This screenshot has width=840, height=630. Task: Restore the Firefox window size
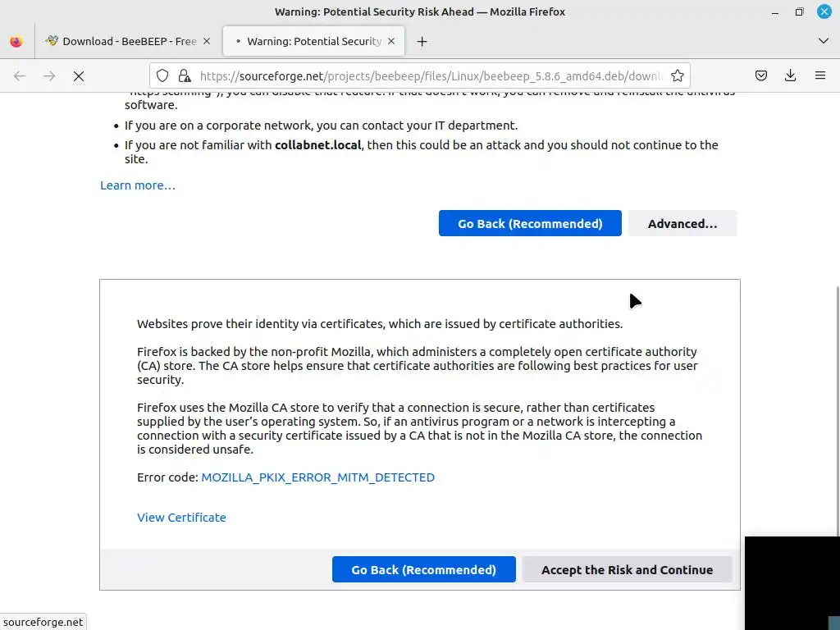(799, 11)
